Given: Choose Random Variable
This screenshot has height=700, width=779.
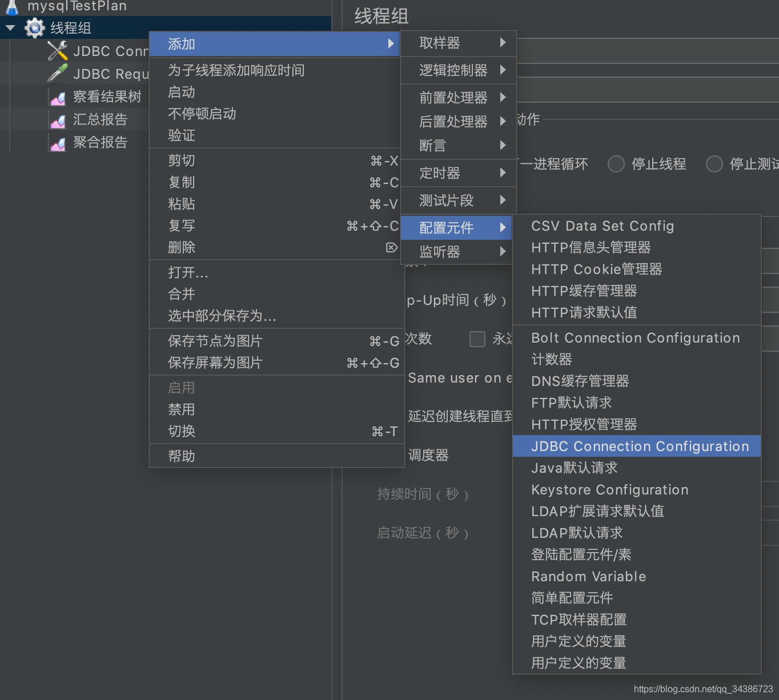Looking at the screenshot, I should pos(637,577).
